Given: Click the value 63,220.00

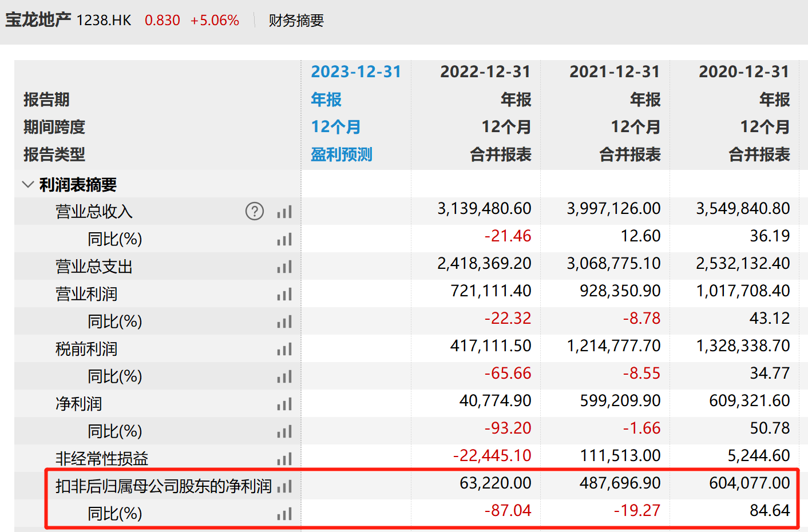Looking at the screenshot, I should click(x=496, y=483).
